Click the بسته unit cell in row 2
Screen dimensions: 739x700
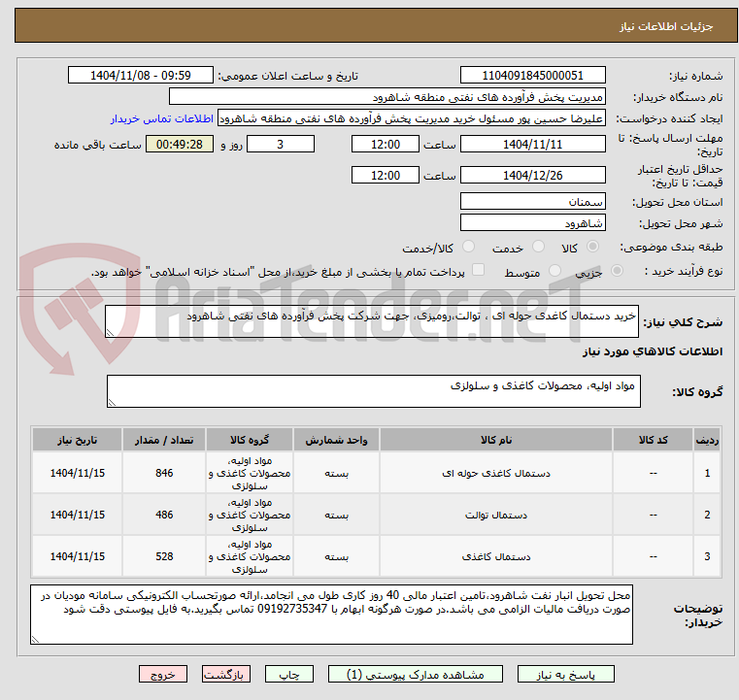click(336, 515)
